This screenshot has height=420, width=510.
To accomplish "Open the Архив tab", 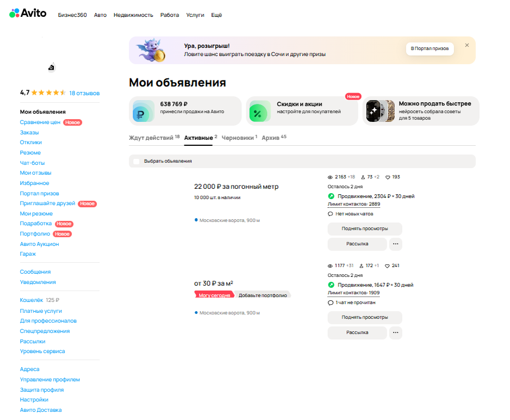I will [274, 138].
